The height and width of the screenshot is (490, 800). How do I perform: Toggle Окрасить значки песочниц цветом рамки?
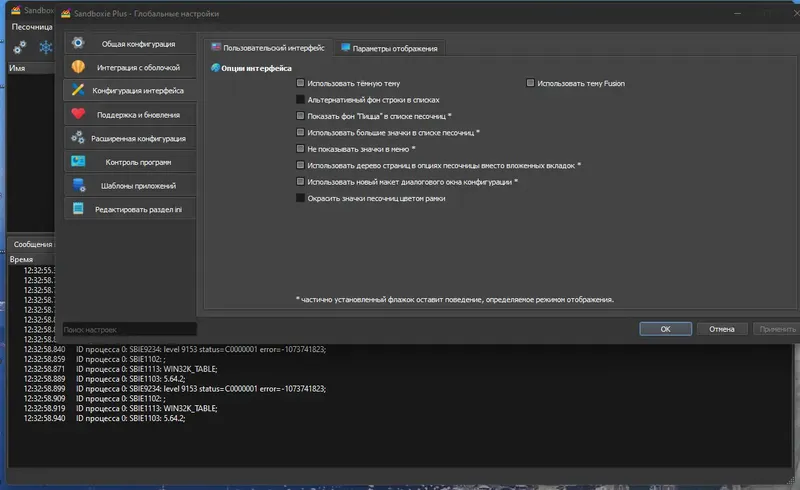300,198
